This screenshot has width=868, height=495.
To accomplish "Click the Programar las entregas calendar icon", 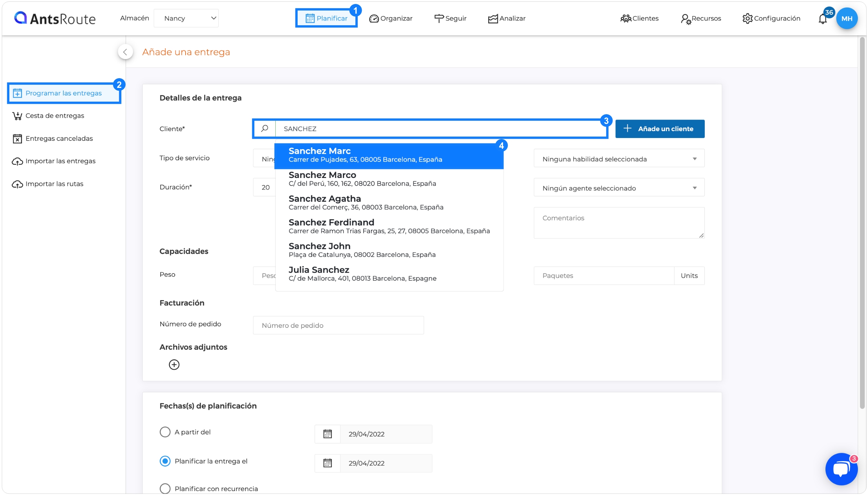I will point(17,93).
